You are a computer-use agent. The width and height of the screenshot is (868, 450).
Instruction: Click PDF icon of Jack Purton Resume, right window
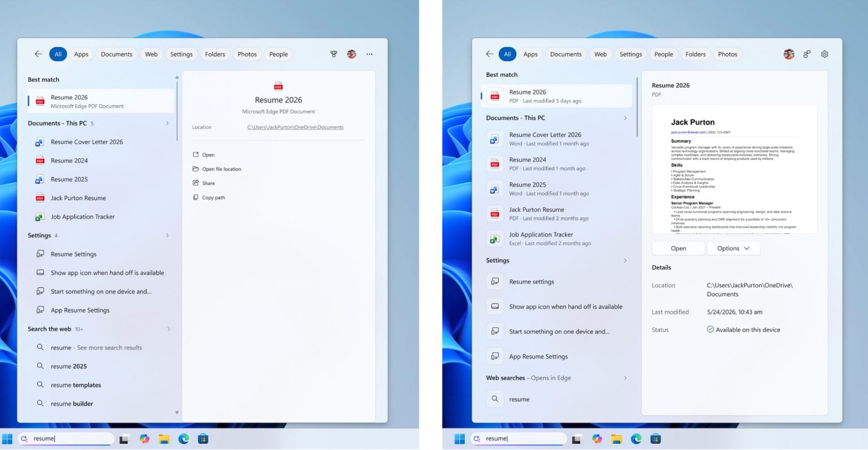click(495, 214)
